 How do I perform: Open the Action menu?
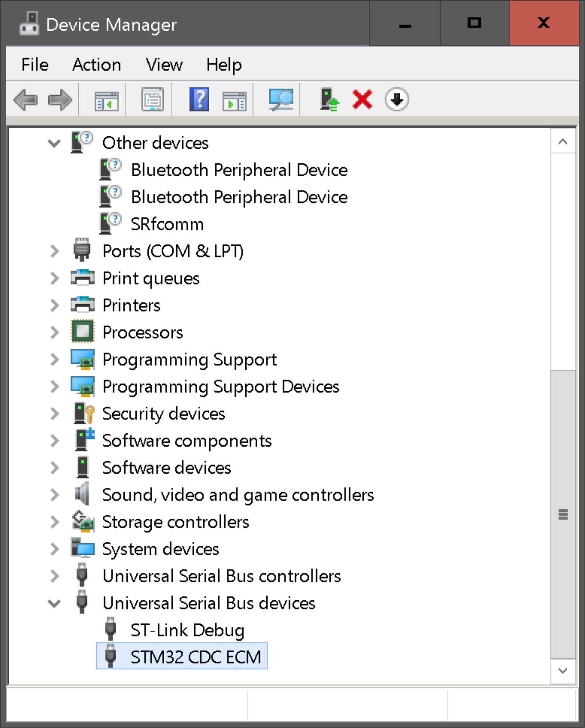point(96,64)
